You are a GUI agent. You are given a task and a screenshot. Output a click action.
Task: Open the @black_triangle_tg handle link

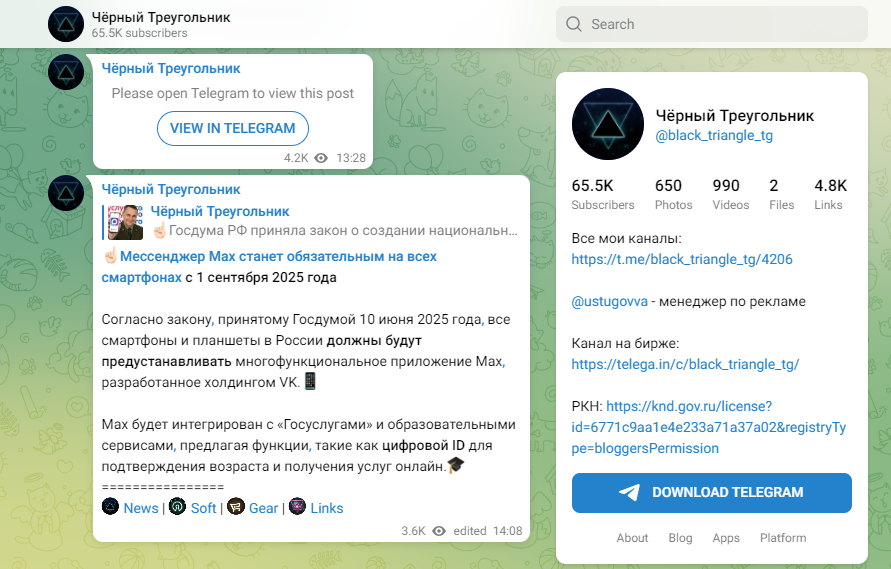[714, 135]
